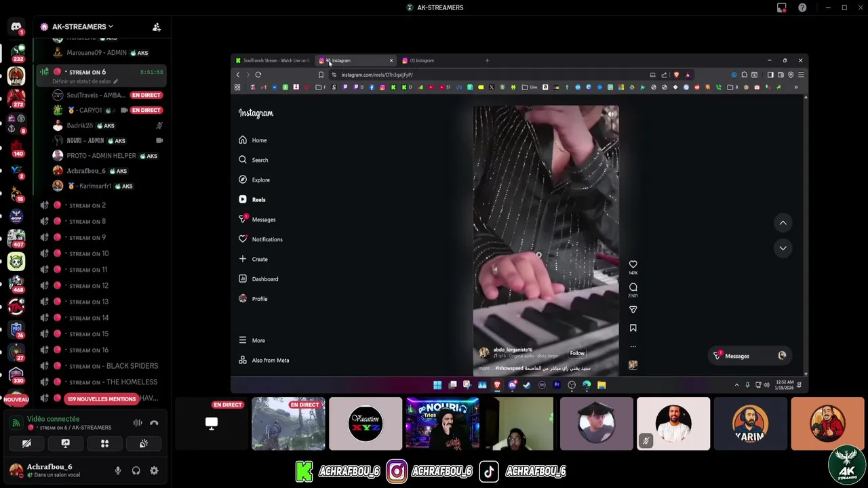This screenshot has height=488, width=868.
Task: Click CARYO1 EN DIRECT live badge
Action: [146, 110]
